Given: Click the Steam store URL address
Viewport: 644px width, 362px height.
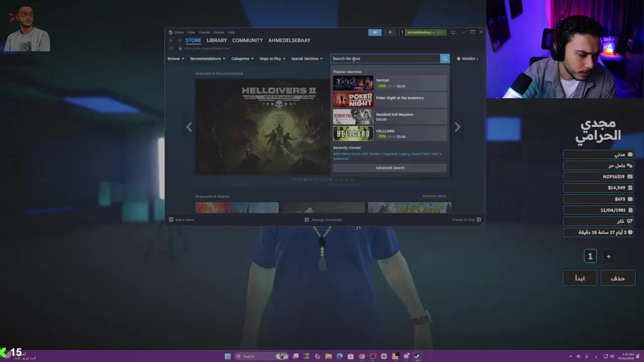Looking at the screenshot, I should coord(207,48).
